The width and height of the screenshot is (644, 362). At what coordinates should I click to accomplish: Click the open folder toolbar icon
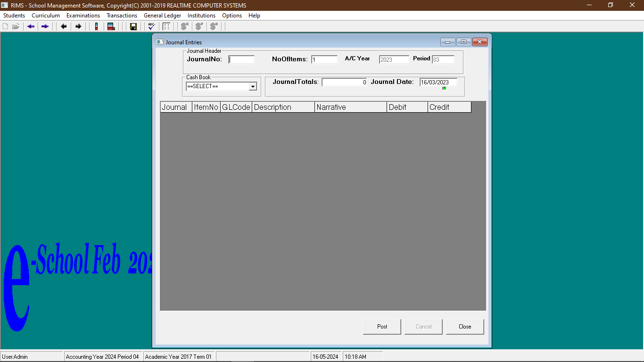click(16, 26)
